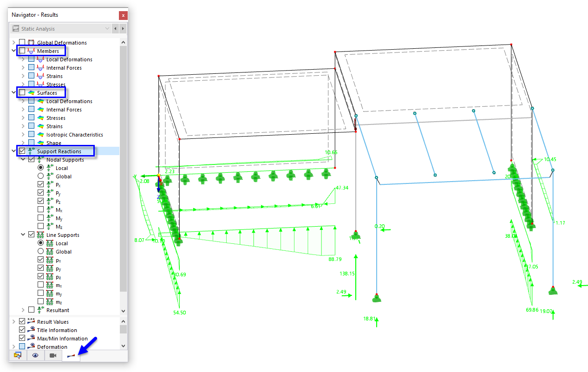
Task: Click scroll-up arrow of upper tree
Action: click(x=123, y=42)
